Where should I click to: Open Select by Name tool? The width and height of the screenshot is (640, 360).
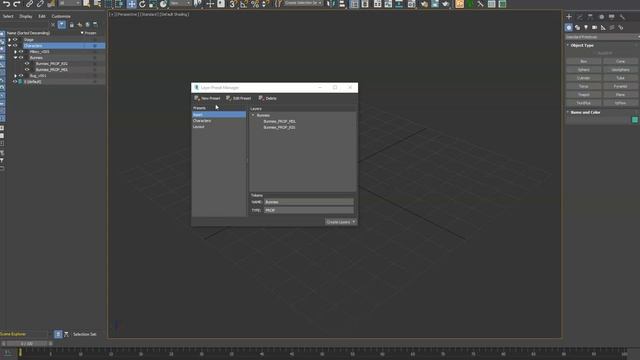[97, 4]
